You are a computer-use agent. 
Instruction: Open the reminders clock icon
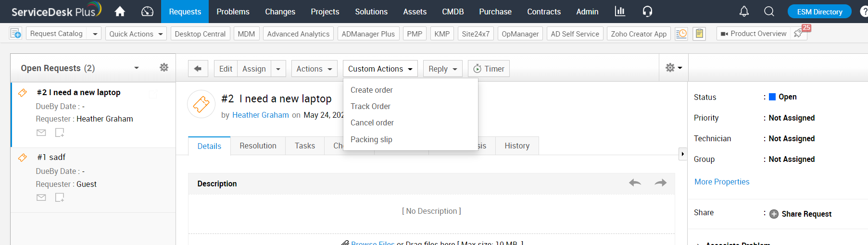(681, 34)
